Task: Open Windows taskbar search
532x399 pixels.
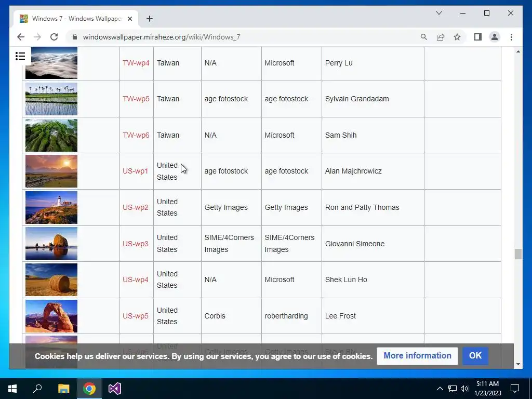Action: coord(37,389)
